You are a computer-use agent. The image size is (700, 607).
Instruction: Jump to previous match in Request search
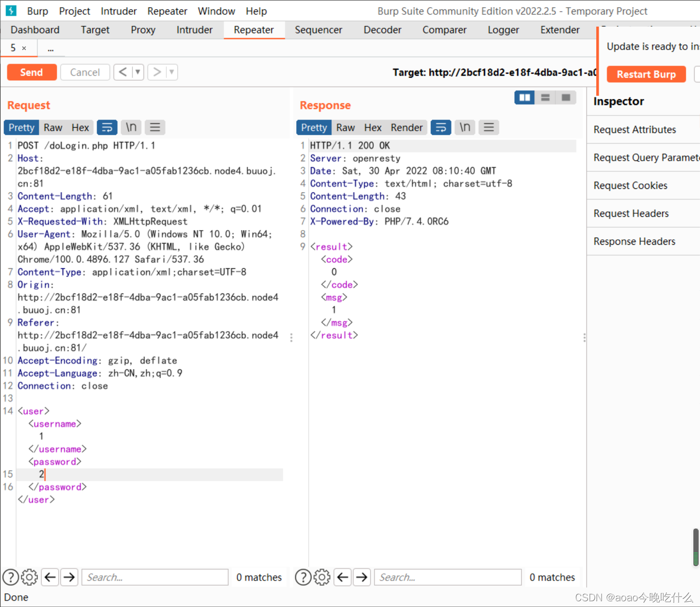click(x=50, y=577)
